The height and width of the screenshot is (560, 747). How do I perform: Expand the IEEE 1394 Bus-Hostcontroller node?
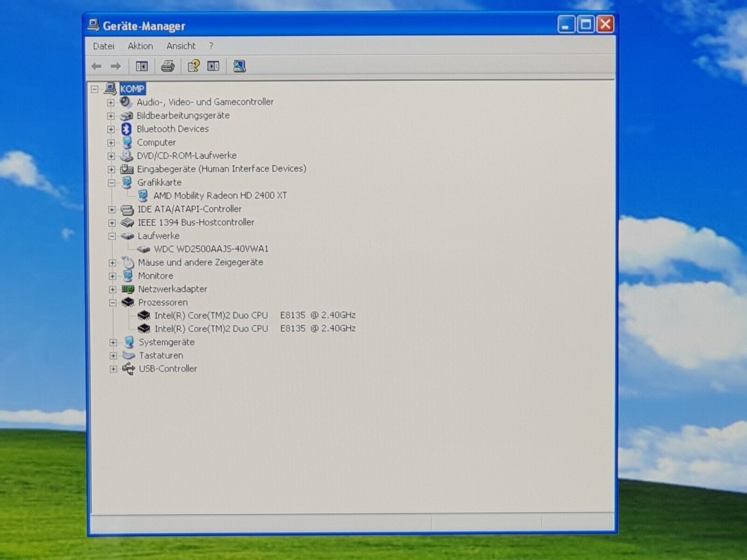(112, 223)
